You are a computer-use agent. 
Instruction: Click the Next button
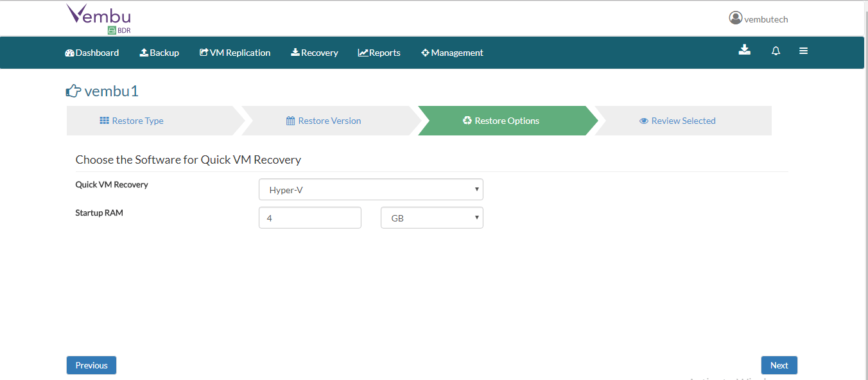pyautogui.click(x=779, y=365)
